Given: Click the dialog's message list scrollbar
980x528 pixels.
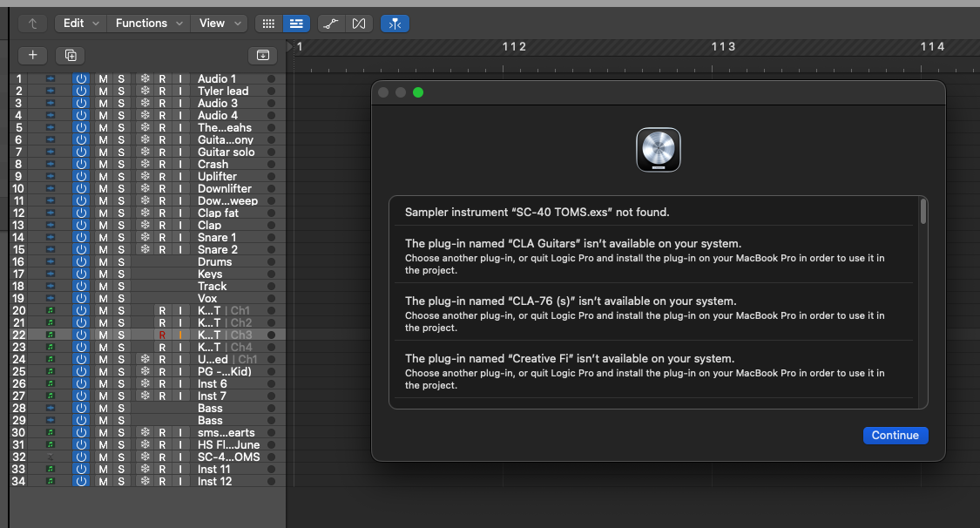Looking at the screenshot, I should tap(923, 211).
